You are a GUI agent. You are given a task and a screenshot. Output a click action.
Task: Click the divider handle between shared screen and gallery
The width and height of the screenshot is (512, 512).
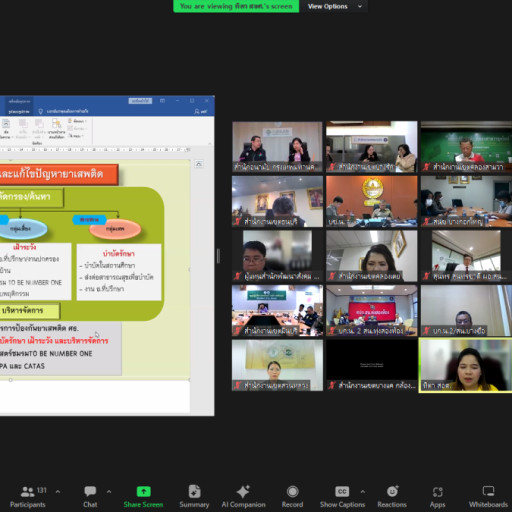[218, 256]
